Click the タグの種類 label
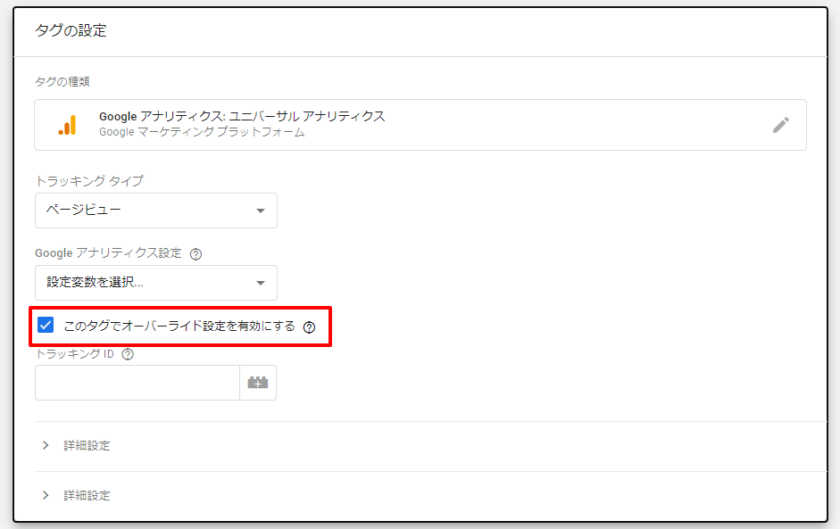The width and height of the screenshot is (840, 529). (x=62, y=81)
